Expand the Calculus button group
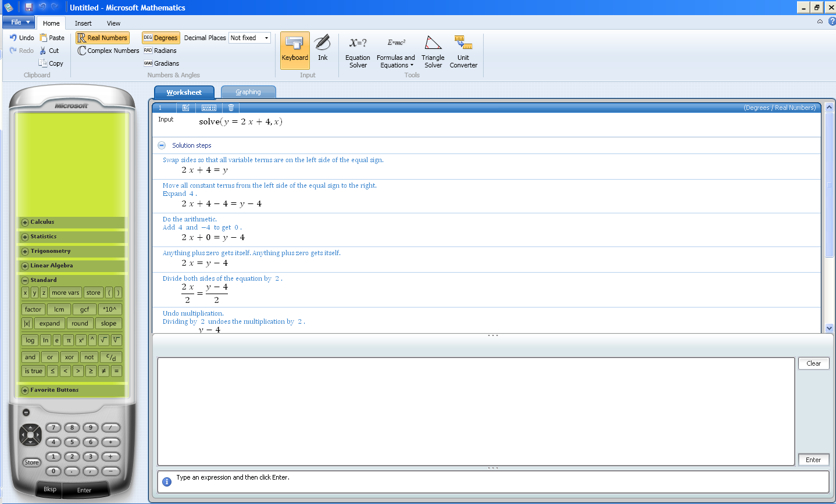The image size is (836, 504). pyautogui.click(x=25, y=222)
